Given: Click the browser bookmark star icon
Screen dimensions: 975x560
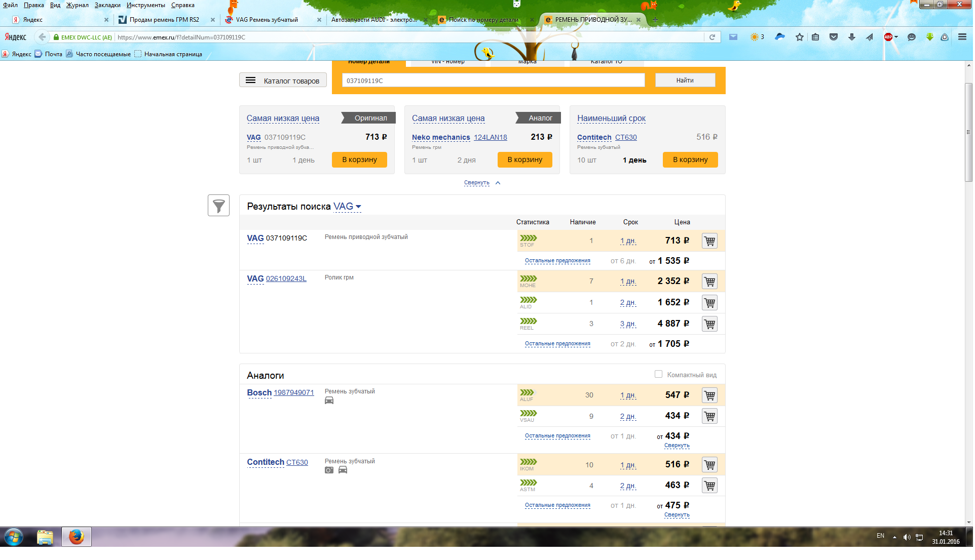Looking at the screenshot, I should (799, 37).
